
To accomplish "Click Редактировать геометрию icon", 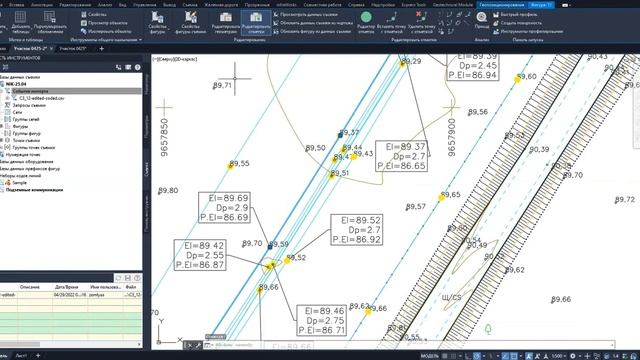I will (225, 18).
